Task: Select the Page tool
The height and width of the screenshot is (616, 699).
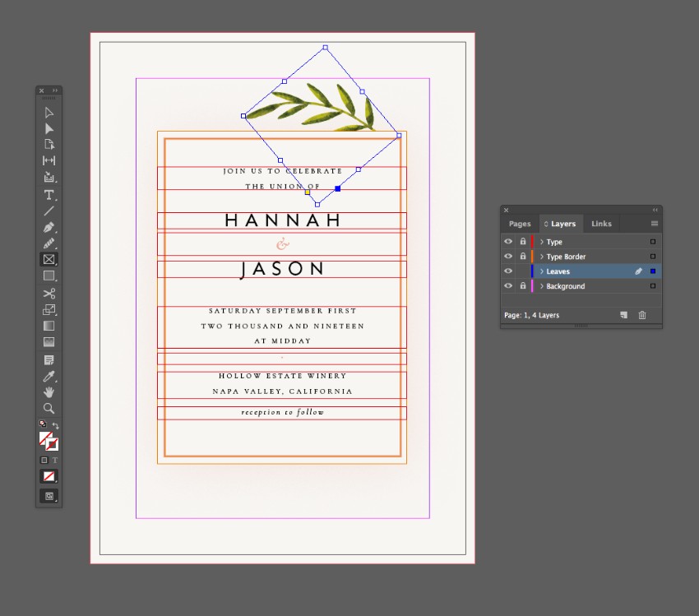Action: pyautogui.click(x=49, y=145)
